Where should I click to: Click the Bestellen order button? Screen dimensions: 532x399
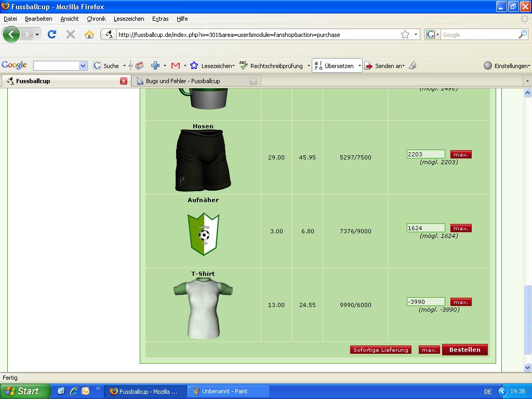click(464, 350)
